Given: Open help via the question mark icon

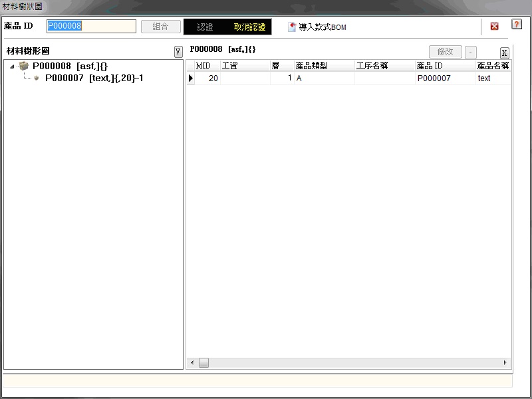Looking at the screenshot, I should tap(517, 24).
